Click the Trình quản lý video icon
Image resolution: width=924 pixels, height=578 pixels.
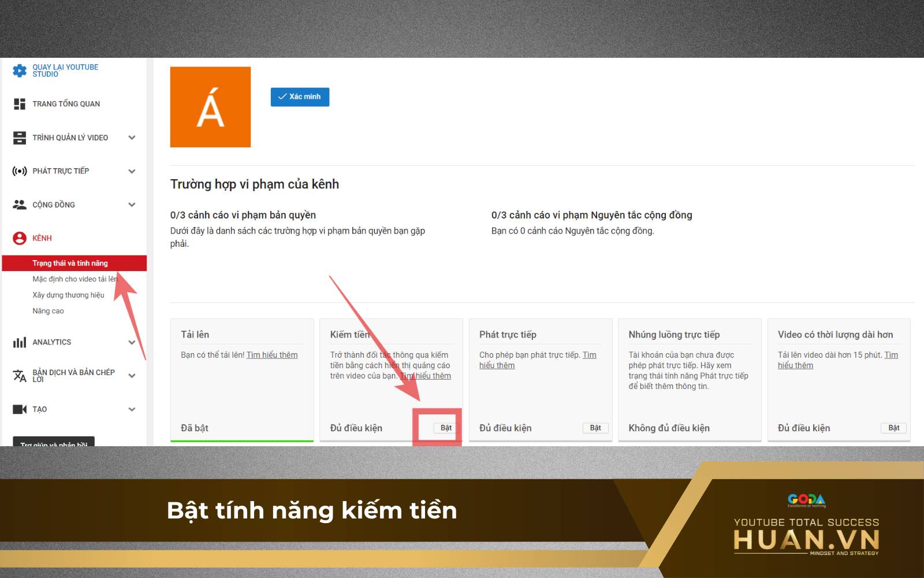point(20,138)
